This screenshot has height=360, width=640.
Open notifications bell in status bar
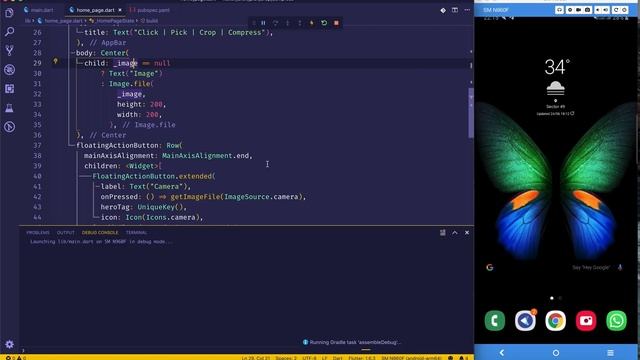(462, 358)
